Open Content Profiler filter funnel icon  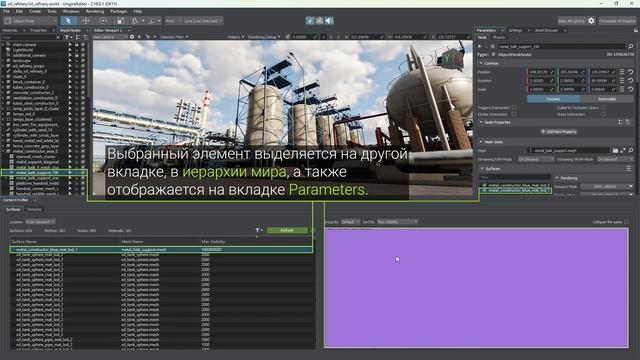258,230
